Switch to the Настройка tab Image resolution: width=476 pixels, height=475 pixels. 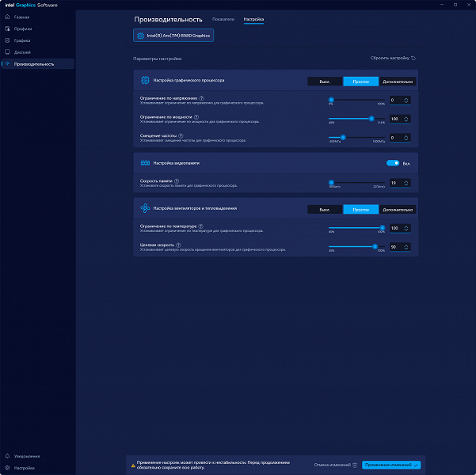tap(253, 19)
